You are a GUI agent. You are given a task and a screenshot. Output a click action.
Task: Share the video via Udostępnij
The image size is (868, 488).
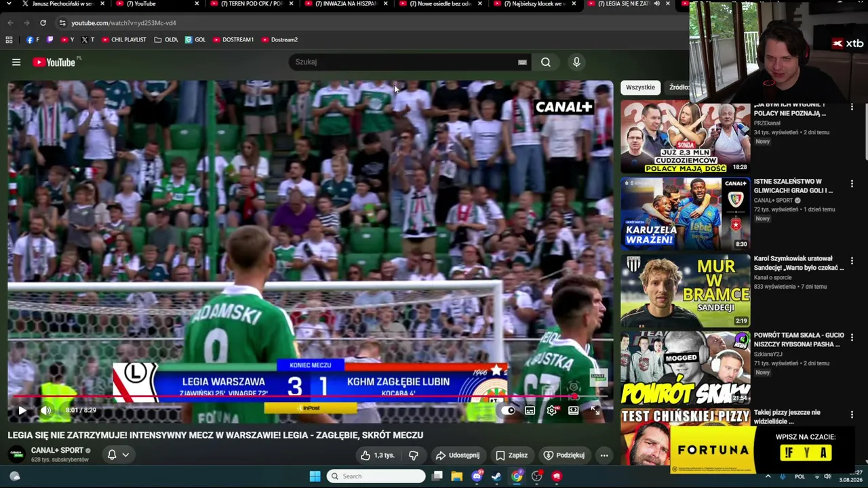point(458,455)
